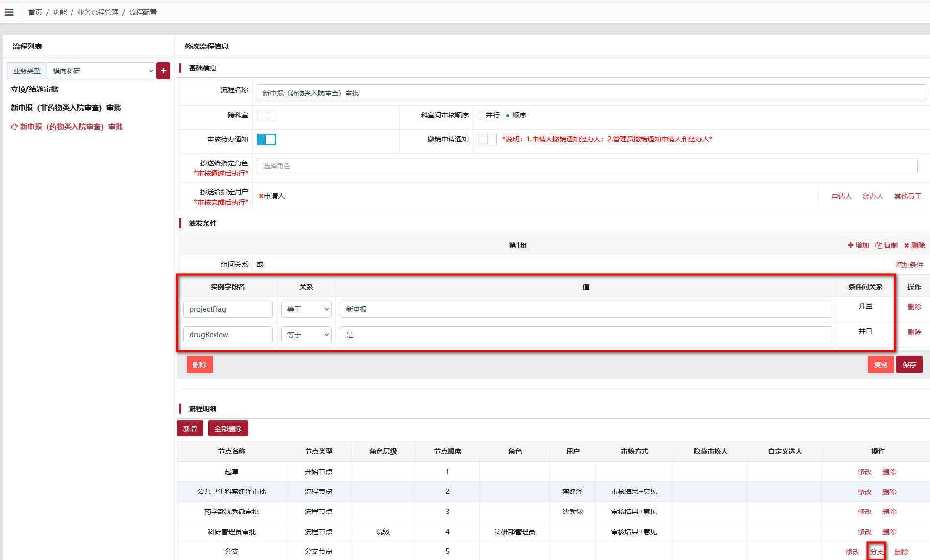
Task: Click 沈秀微 user cell
Action: click(572, 512)
